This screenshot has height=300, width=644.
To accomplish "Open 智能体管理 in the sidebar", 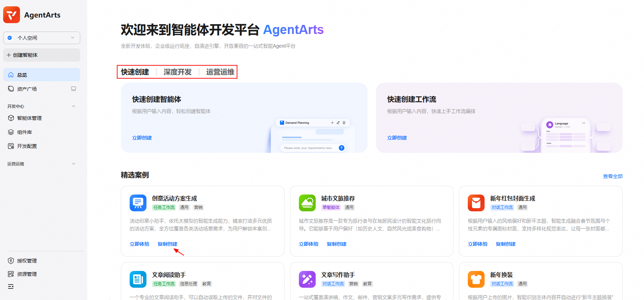I will coord(29,118).
